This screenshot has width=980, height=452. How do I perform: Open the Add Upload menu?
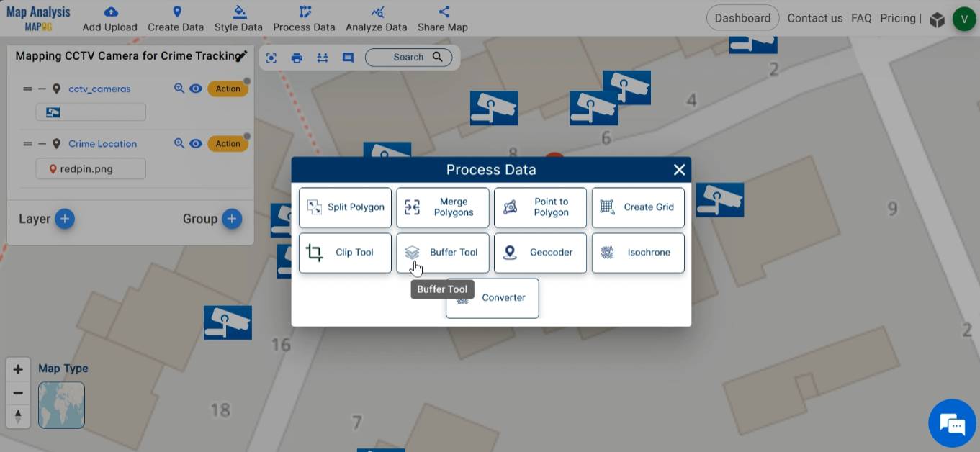[x=109, y=19]
